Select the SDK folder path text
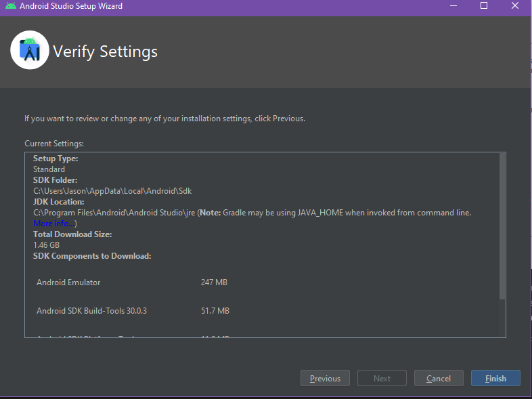Viewport: 532px width, 399px height. point(112,191)
